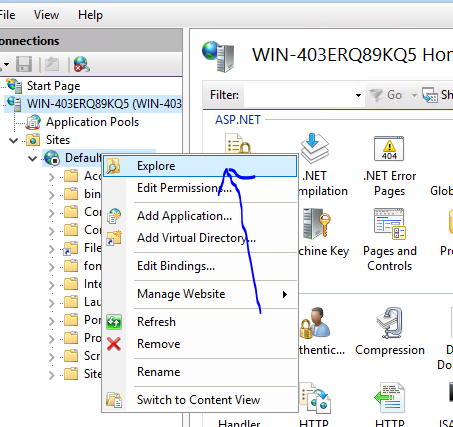This screenshot has height=427, width=453.
Task: Choose Edit Permissions... menu entry
Action: click(200, 188)
